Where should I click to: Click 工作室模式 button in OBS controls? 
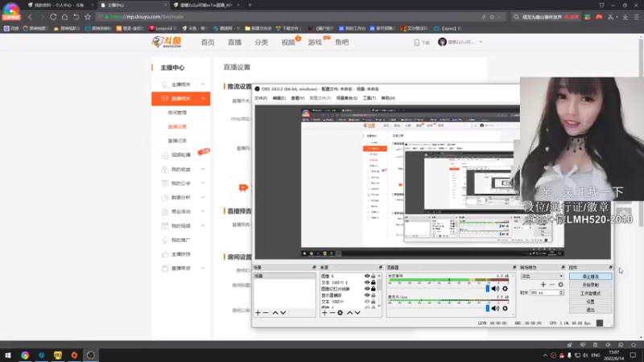click(591, 294)
